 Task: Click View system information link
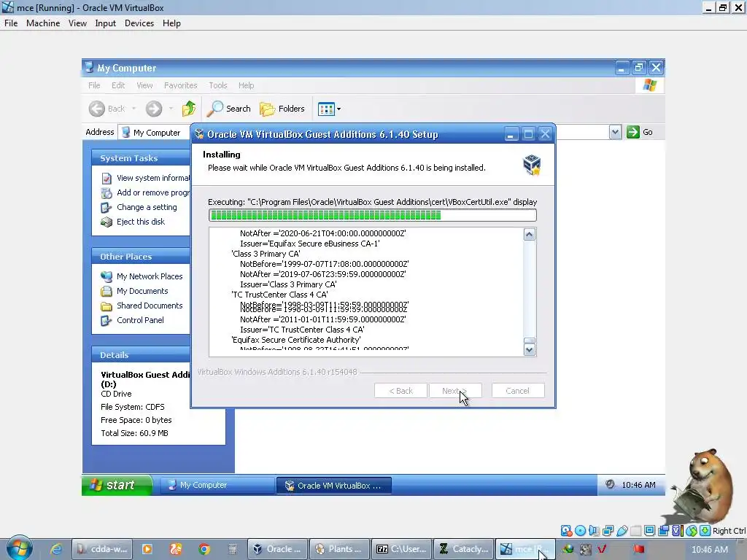153,178
